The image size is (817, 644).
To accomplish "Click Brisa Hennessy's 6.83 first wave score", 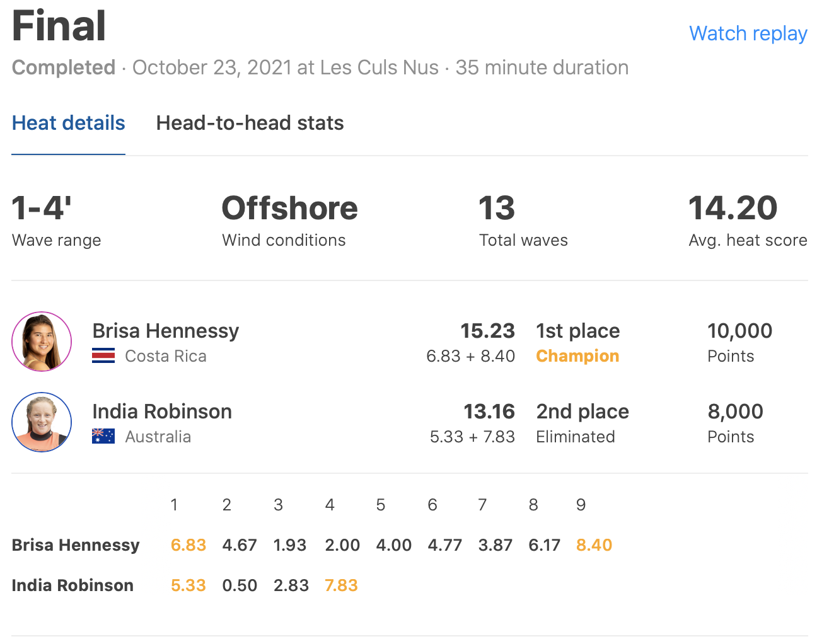I will click(x=188, y=545).
